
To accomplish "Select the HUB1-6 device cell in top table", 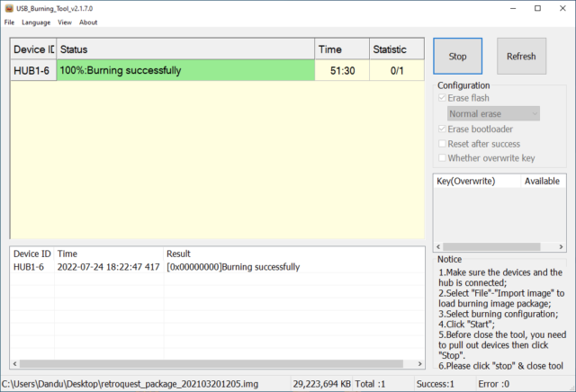I will pos(33,70).
